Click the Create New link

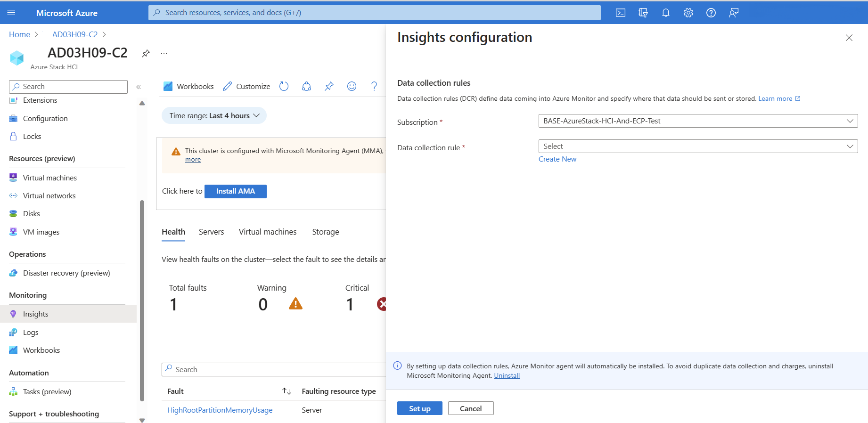click(x=557, y=159)
